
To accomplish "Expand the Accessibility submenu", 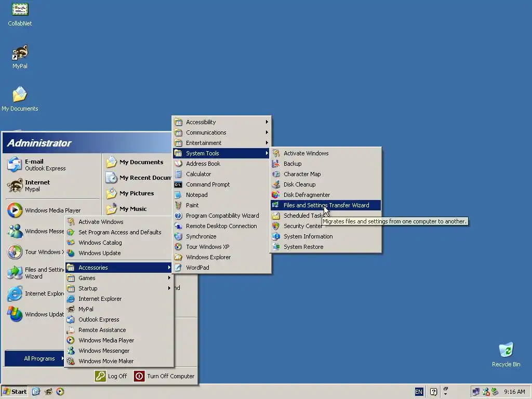I will [221, 122].
